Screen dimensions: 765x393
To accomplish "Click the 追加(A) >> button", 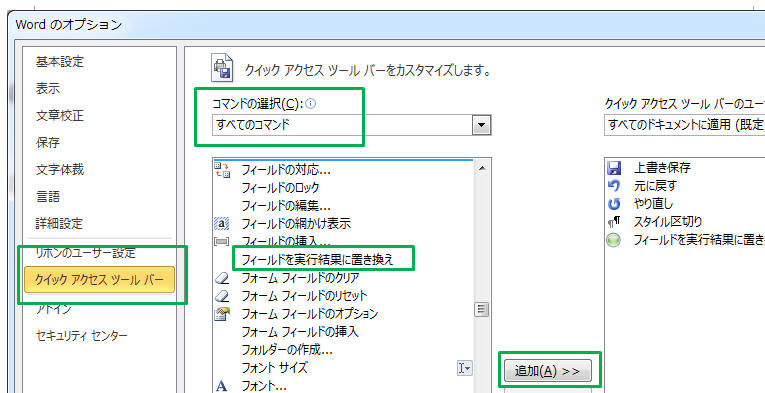I will (x=547, y=371).
